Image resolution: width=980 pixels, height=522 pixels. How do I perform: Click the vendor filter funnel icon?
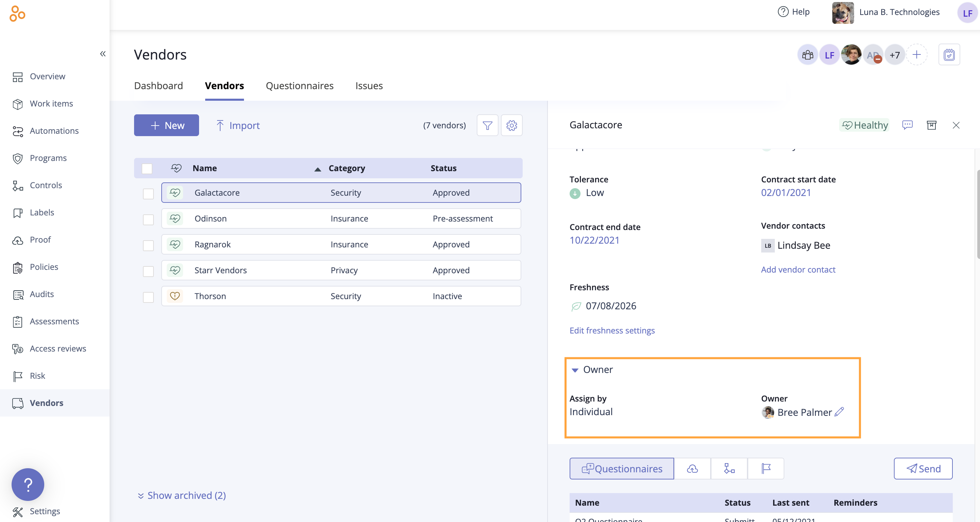pos(487,125)
